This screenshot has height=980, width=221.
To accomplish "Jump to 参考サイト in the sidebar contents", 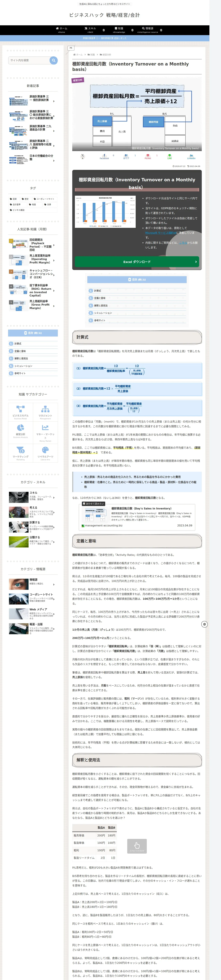I will point(20,373).
